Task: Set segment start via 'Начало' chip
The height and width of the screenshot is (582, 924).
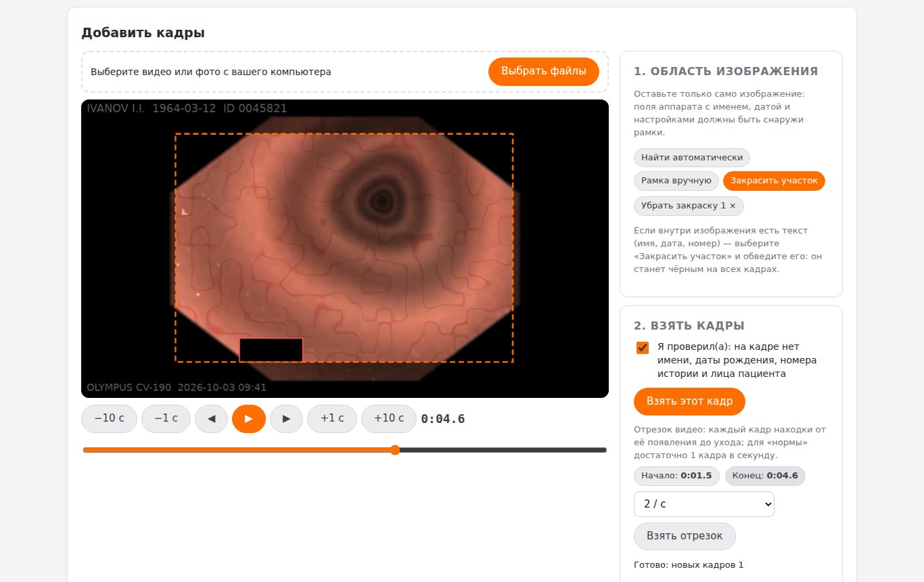Action: coord(676,476)
